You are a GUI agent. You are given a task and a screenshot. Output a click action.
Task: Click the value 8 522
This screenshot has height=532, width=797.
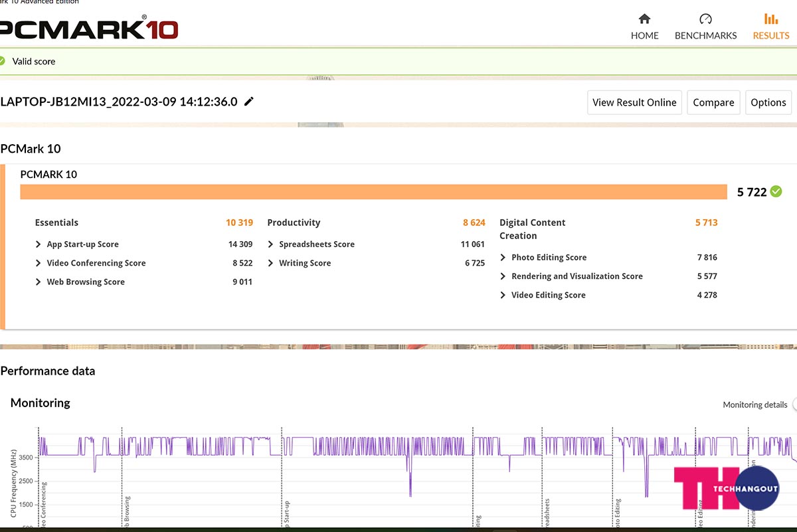[x=242, y=263]
